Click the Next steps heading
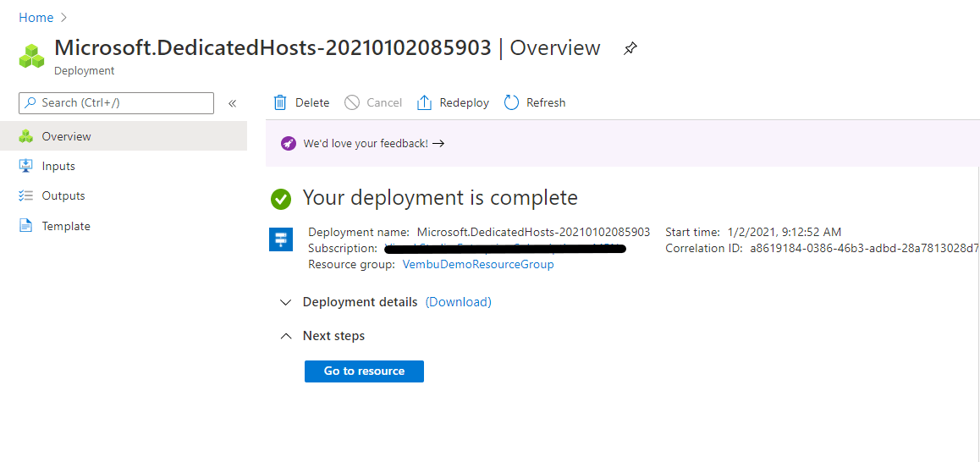This screenshot has width=980, height=462. 333,336
